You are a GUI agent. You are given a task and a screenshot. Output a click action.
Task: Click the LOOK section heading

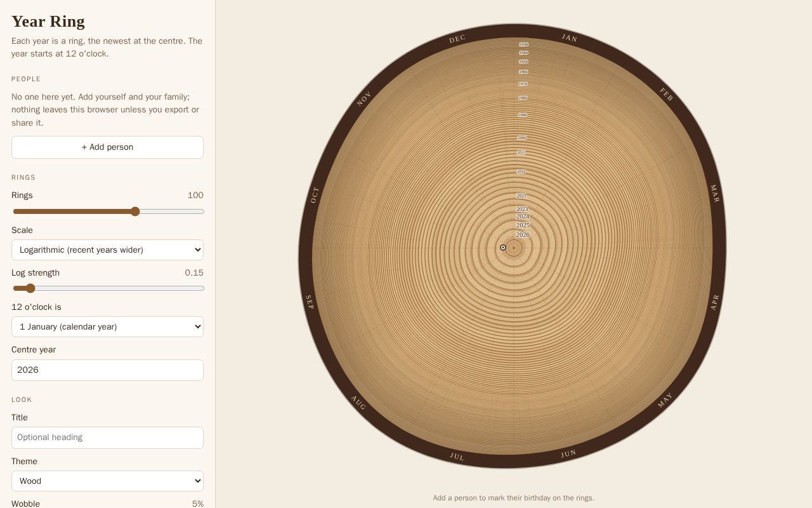tap(22, 400)
